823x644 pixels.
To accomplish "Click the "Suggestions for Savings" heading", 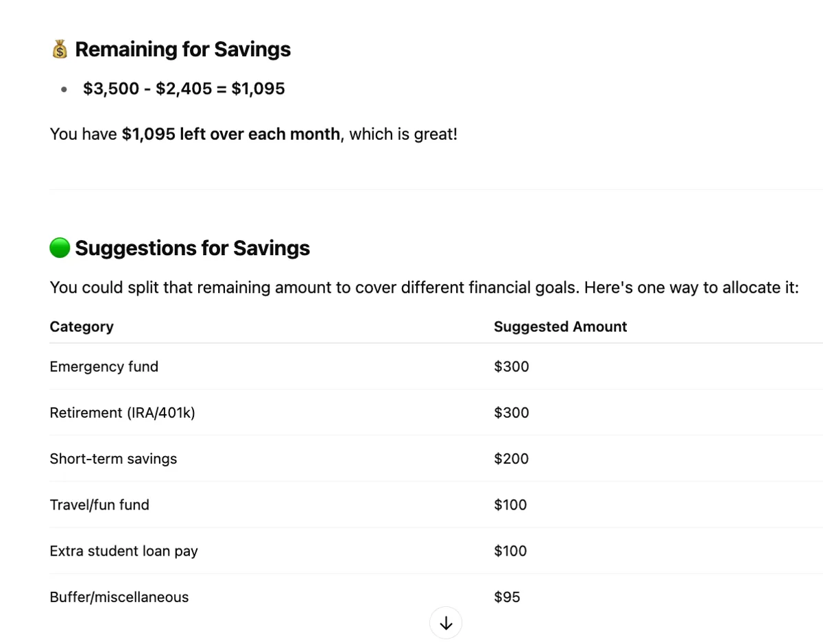I will (x=192, y=248).
